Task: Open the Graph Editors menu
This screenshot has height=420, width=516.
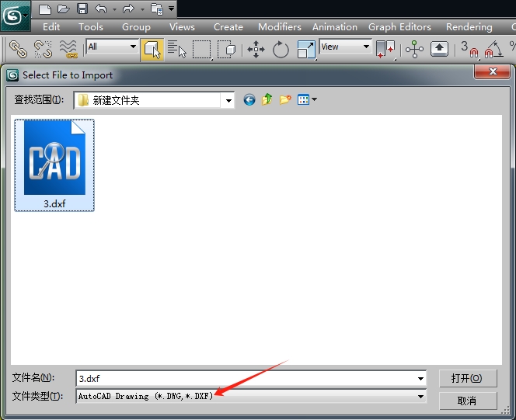Action: click(x=399, y=26)
